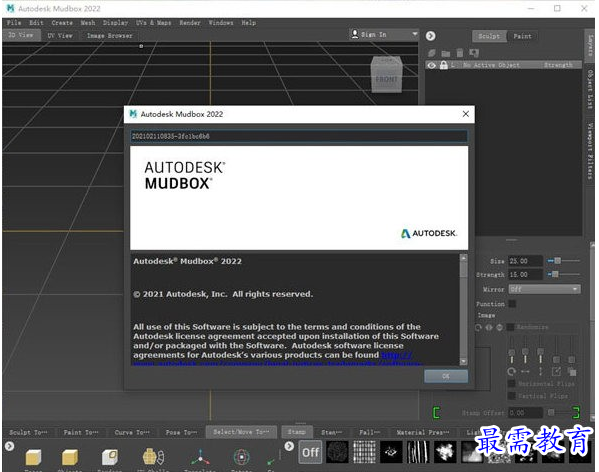Switch to the Image Browser tab
Screen dimensions: 599x472
click(x=110, y=36)
